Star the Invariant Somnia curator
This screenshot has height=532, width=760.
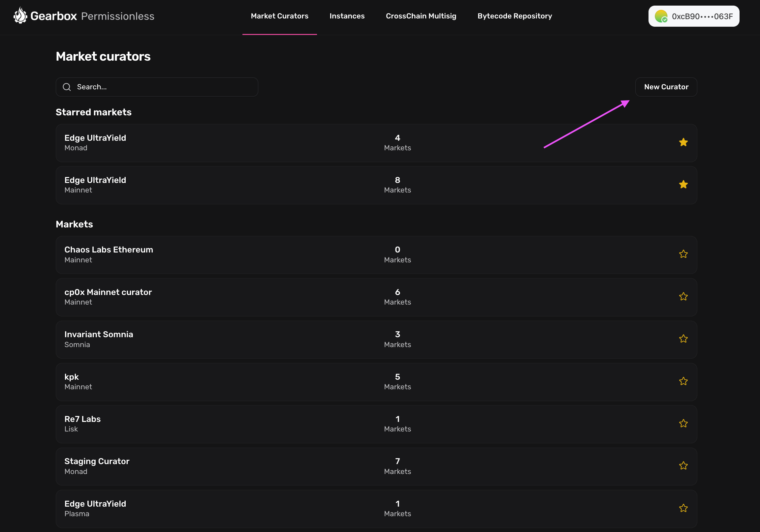pyautogui.click(x=683, y=339)
